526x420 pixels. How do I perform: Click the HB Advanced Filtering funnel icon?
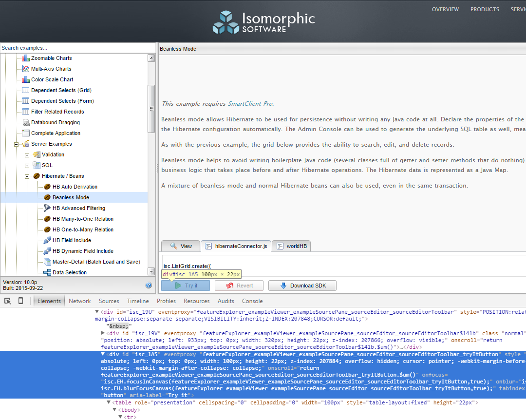coord(47,209)
